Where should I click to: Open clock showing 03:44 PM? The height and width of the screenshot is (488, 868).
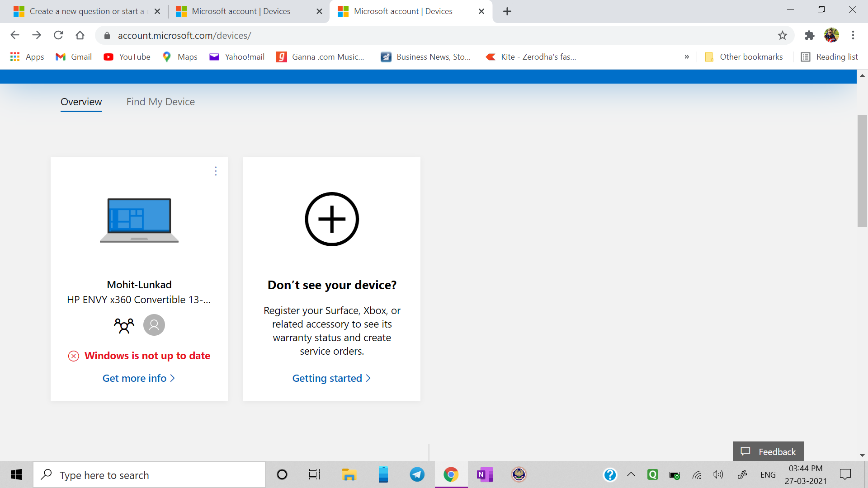(806, 474)
